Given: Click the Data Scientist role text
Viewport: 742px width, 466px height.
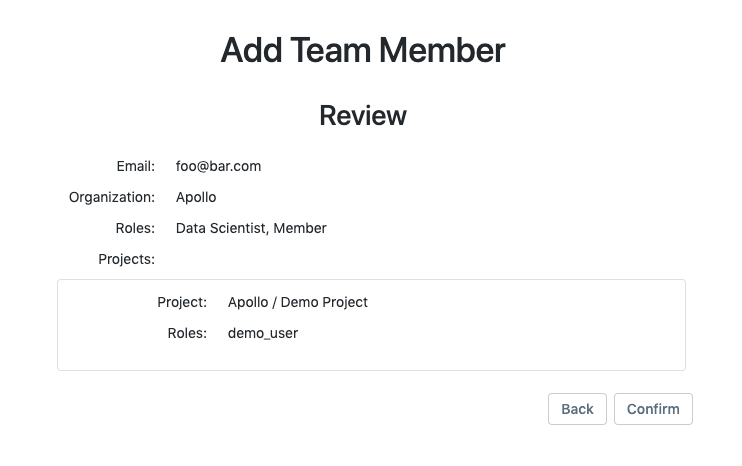Looking at the screenshot, I should click(220, 228).
